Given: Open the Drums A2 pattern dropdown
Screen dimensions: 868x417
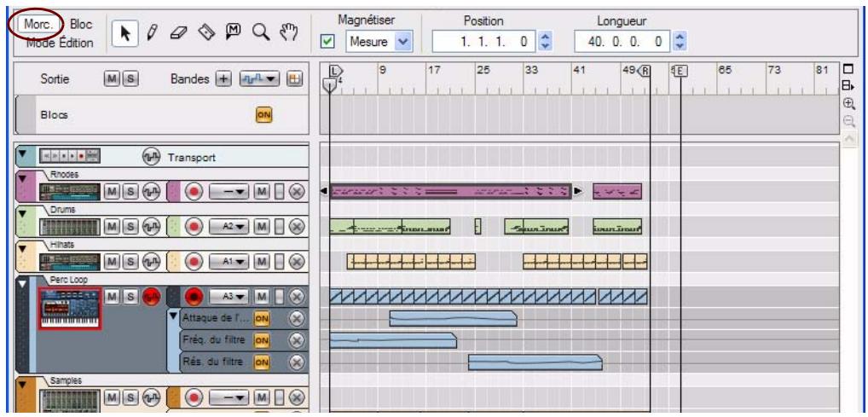Looking at the screenshot, I should click(x=229, y=227).
